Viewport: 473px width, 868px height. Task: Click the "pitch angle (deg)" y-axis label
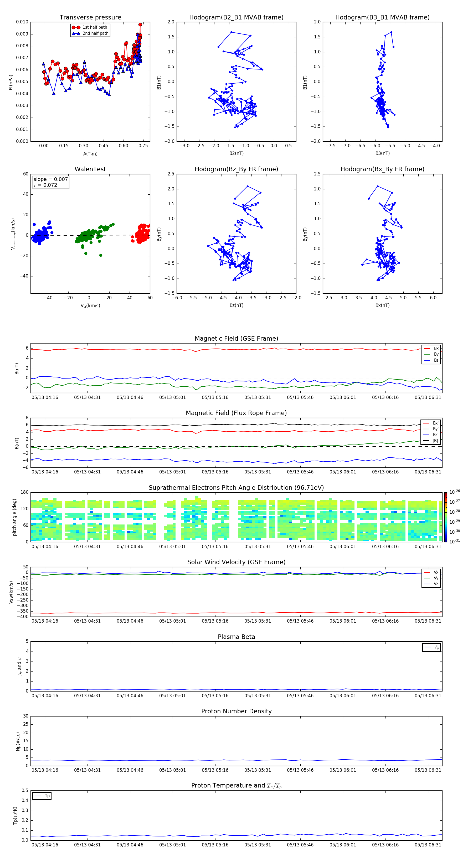coord(14,517)
